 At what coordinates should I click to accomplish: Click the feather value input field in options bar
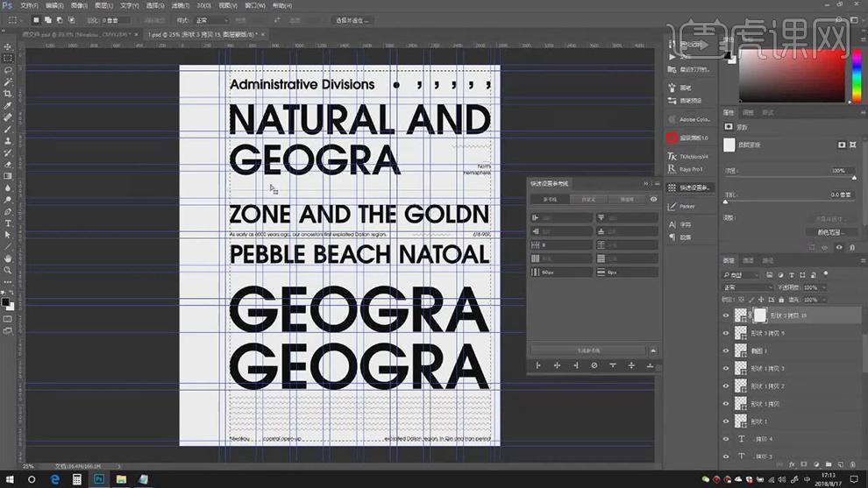(x=116, y=19)
